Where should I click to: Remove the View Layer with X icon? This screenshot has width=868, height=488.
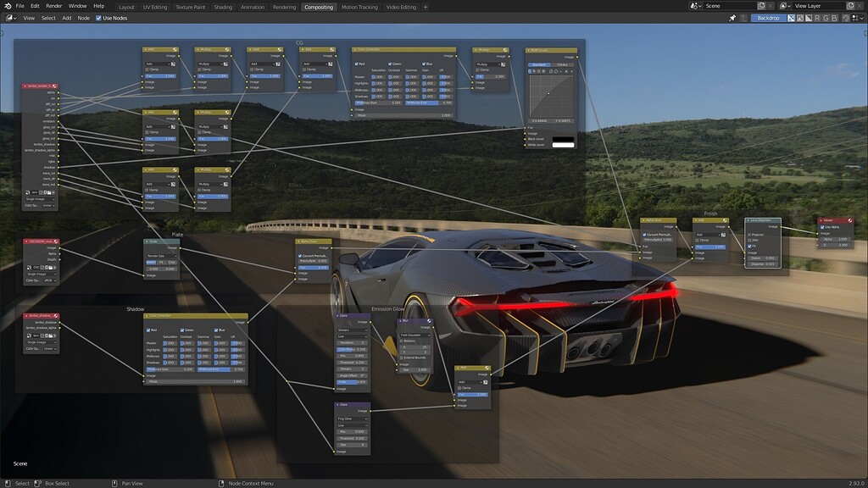tap(860, 6)
